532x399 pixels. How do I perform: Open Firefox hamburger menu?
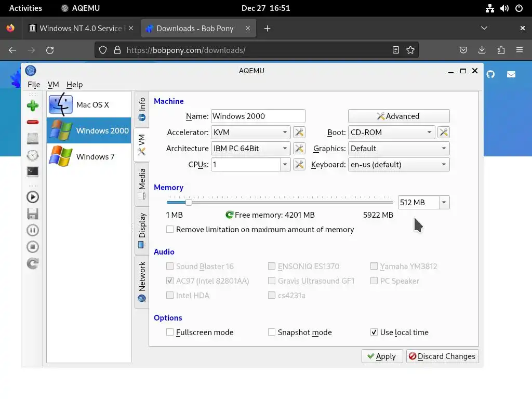(x=520, y=50)
